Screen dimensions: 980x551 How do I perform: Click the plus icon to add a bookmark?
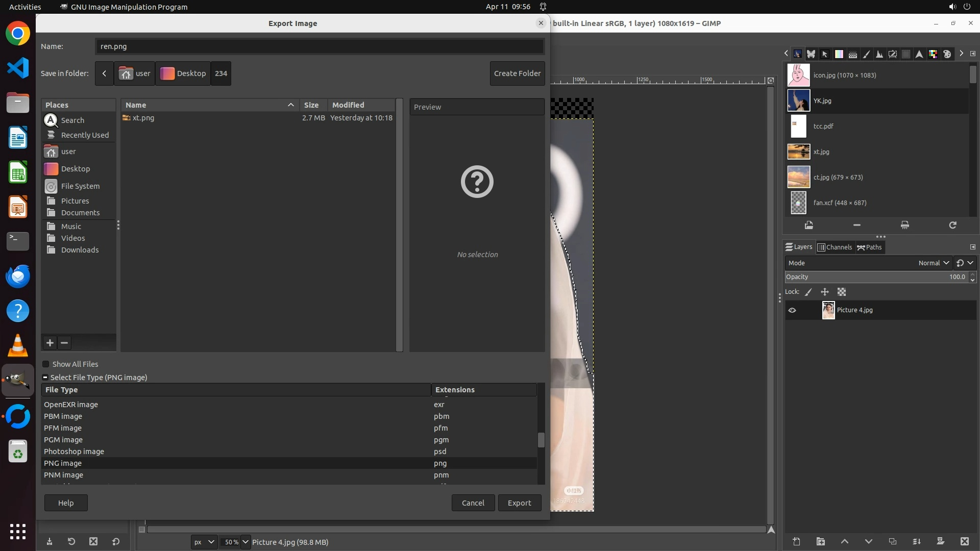click(x=50, y=343)
